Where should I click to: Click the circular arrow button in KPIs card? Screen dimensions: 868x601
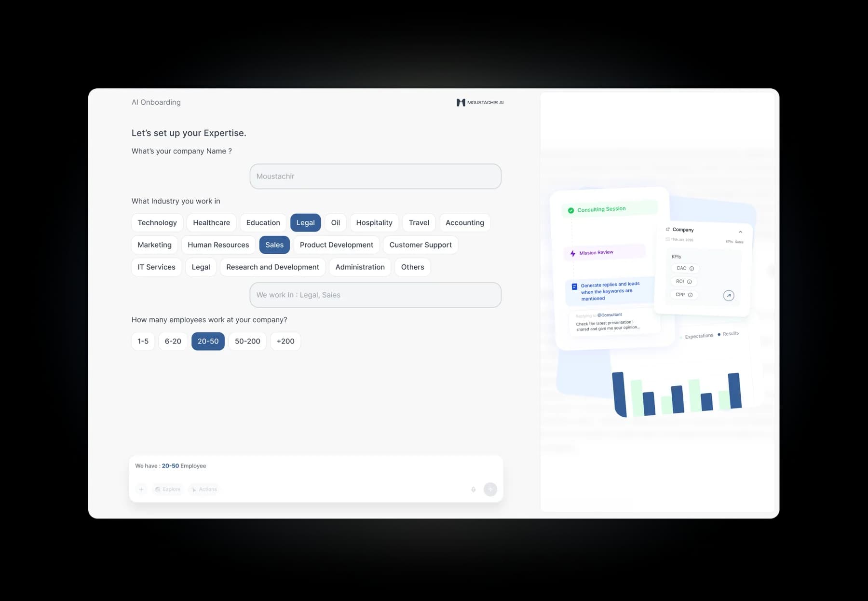pos(729,295)
